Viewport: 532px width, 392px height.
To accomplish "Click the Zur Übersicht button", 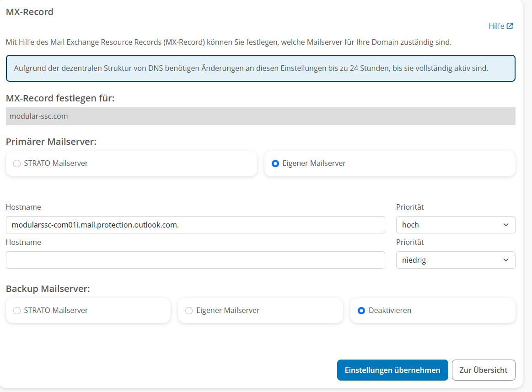I will 484,370.
